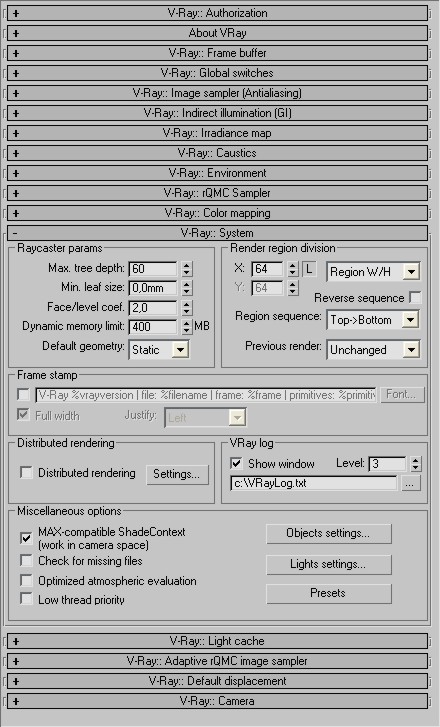The width and height of the screenshot is (440, 727).
Task: Toggle the L lock button for region size
Action: point(309,268)
